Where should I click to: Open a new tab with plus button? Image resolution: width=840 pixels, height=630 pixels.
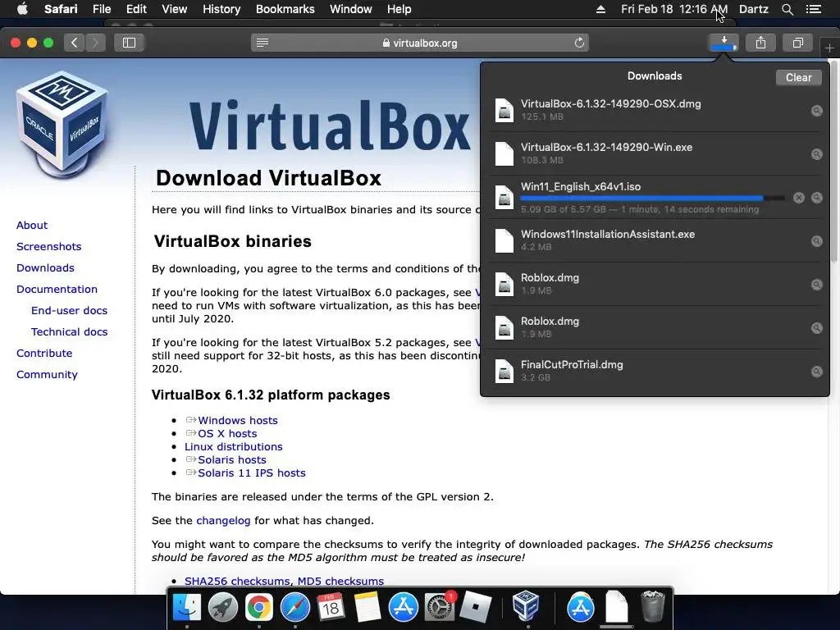pyautogui.click(x=829, y=48)
